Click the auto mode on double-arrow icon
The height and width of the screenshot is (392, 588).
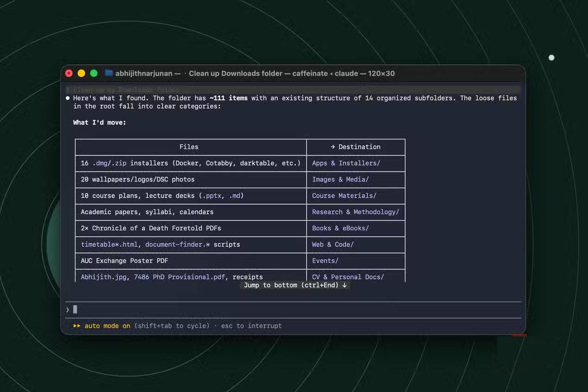[77, 326]
